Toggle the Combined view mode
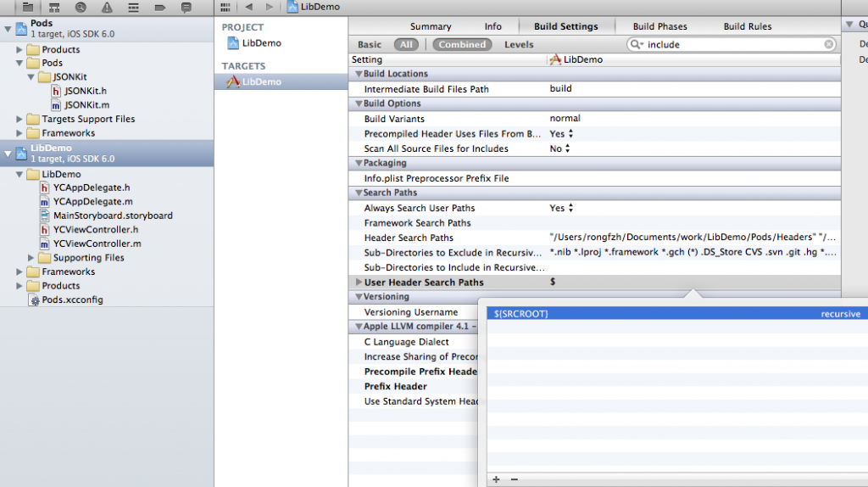The height and width of the screenshot is (487, 868). point(462,44)
